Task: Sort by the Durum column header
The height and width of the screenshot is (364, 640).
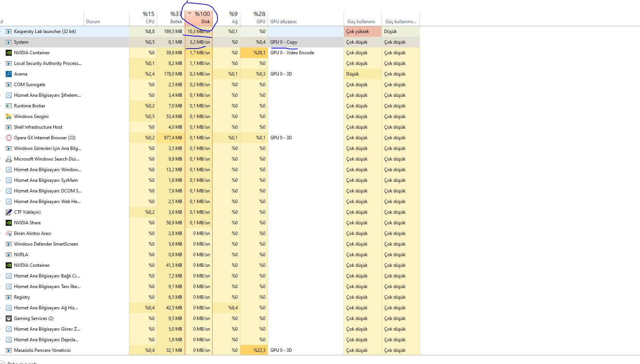Action: tap(106, 17)
